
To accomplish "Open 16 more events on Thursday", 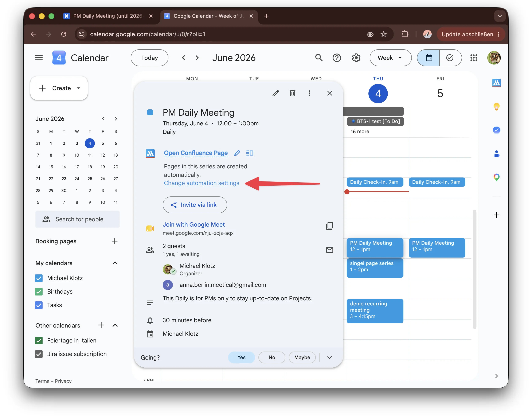I will pyautogui.click(x=360, y=132).
